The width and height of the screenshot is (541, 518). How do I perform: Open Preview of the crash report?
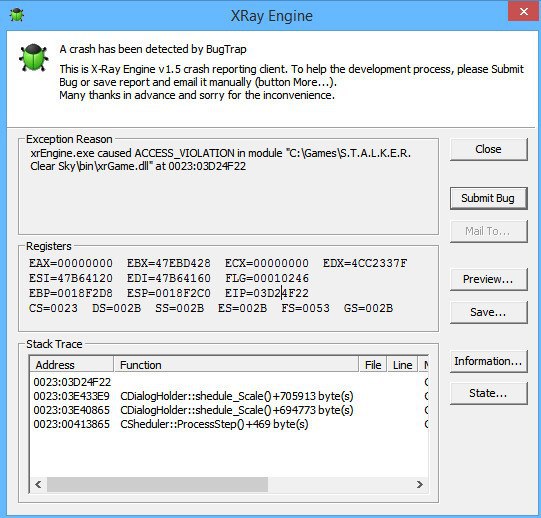pyautogui.click(x=489, y=279)
